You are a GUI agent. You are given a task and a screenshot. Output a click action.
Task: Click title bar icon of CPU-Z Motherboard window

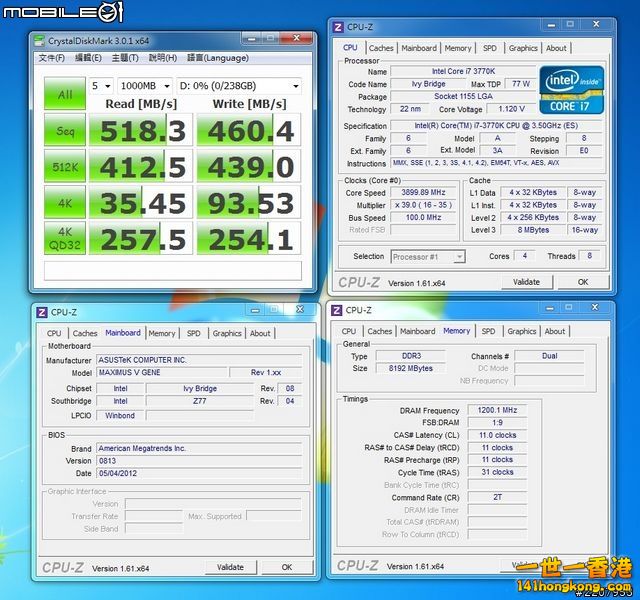coord(41,312)
